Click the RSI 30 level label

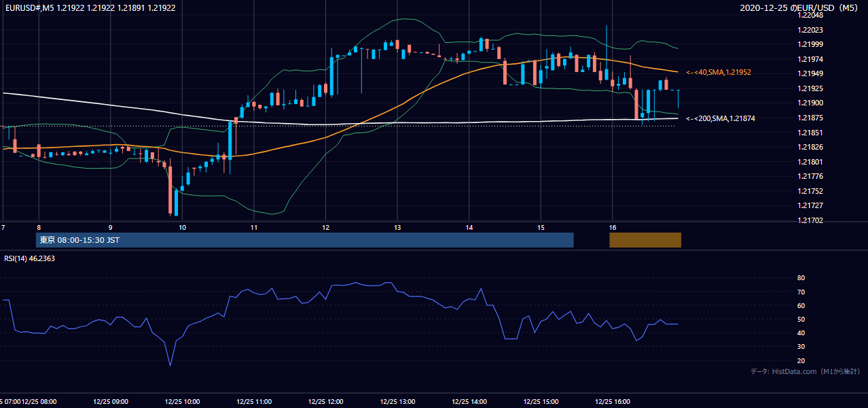click(x=801, y=347)
